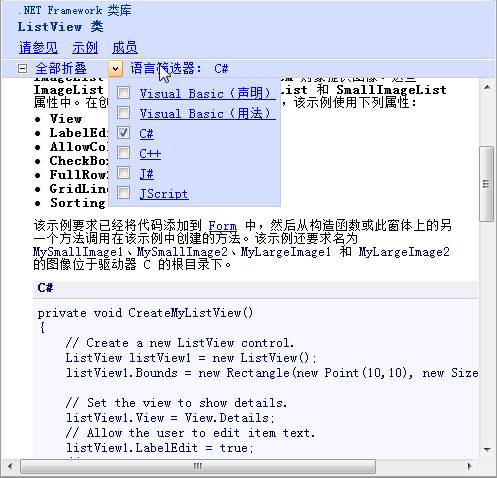497x478 pixels.
Task: Check the Visual Basic (声明) checkbox
Action: coord(123,93)
